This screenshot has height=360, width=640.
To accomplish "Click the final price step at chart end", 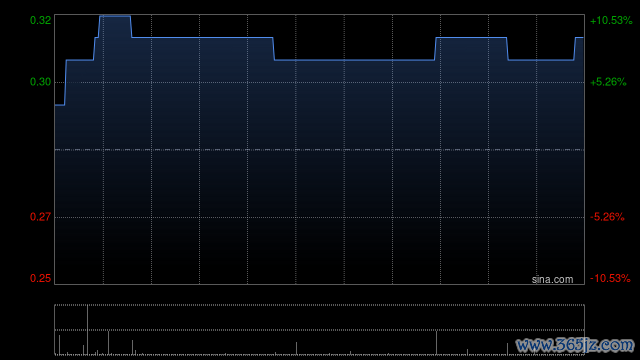I will 579,38.
